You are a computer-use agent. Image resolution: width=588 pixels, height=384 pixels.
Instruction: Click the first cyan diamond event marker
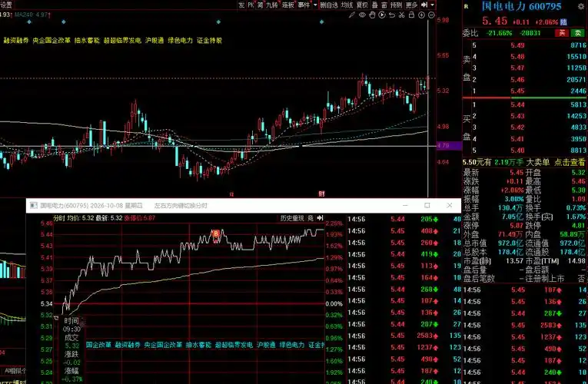pyautogui.click(x=29, y=22)
